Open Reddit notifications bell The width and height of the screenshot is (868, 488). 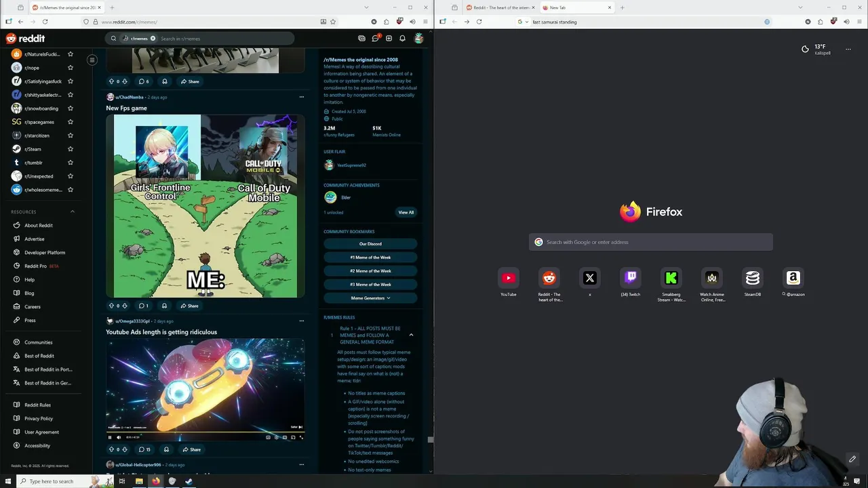pyautogui.click(x=402, y=39)
